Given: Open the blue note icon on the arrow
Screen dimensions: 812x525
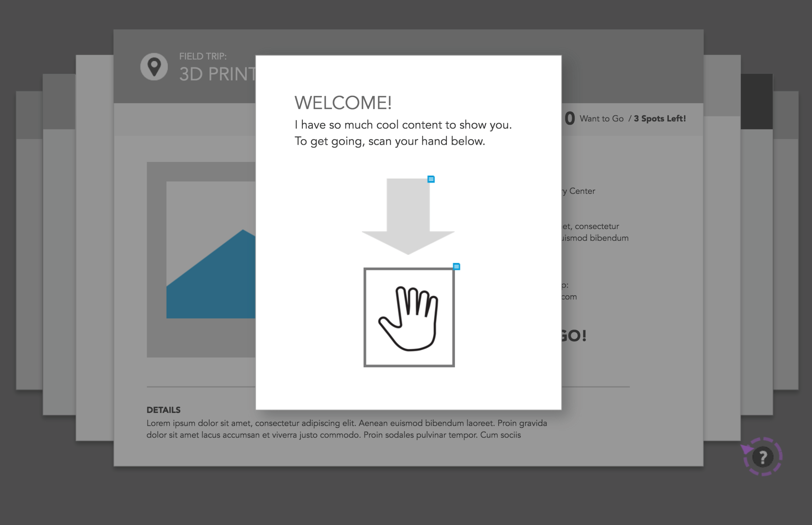Looking at the screenshot, I should point(431,179).
